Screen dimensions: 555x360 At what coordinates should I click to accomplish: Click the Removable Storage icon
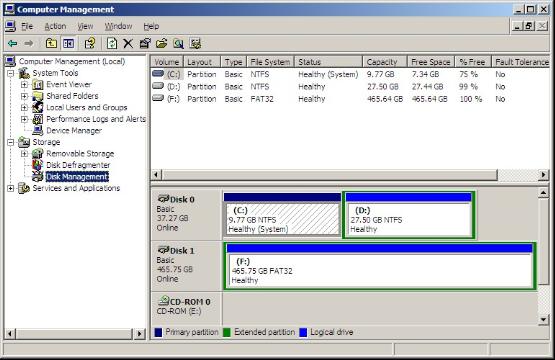coord(38,154)
